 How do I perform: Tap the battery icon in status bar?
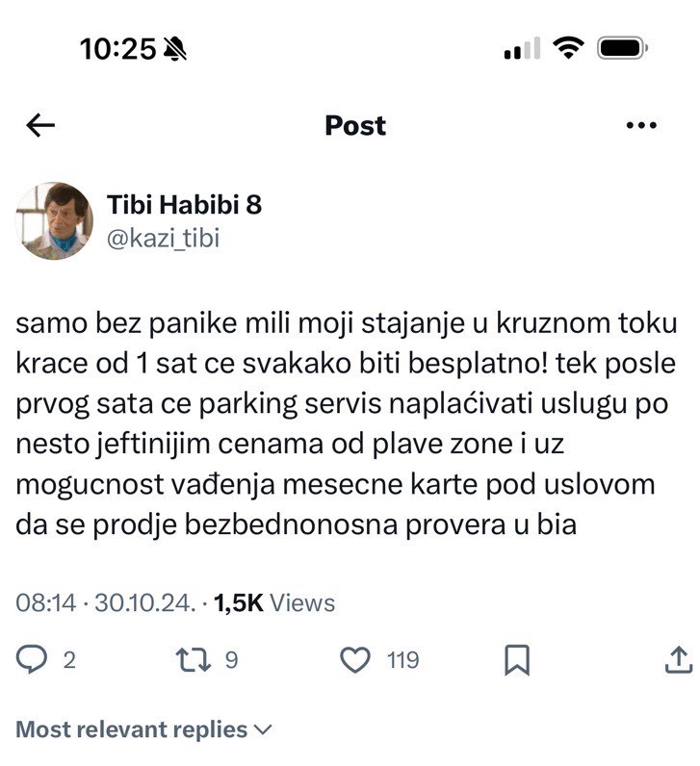coord(624,48)
